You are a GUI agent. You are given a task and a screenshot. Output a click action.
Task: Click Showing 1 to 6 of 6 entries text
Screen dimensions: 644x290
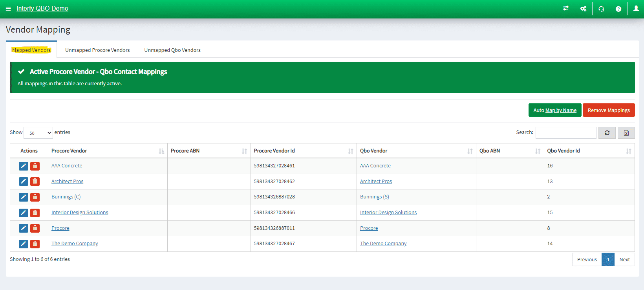coord(40,259)
